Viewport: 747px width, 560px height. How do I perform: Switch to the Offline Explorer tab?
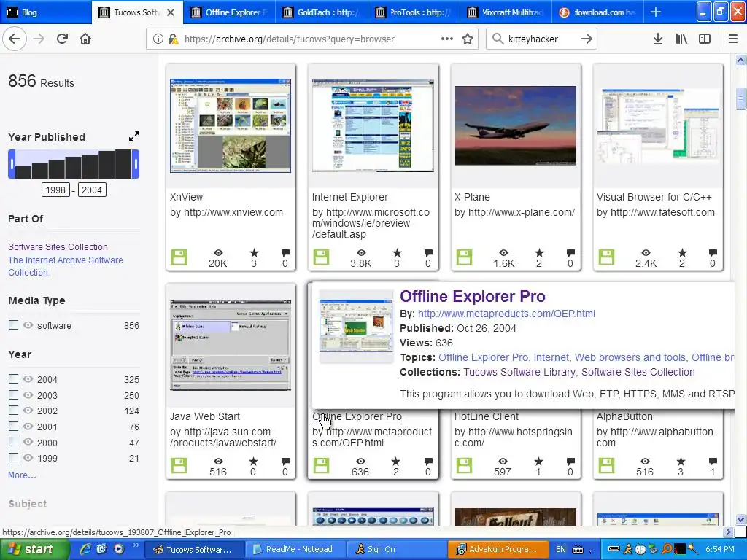click(x=230, y=12)
